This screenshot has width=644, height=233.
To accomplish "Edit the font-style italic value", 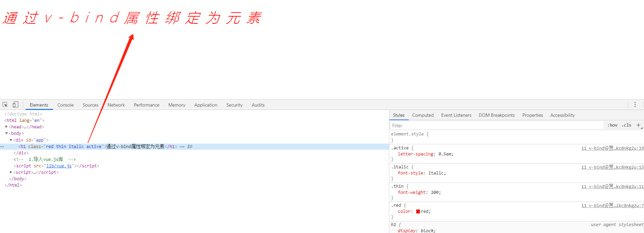I will 437,173.
